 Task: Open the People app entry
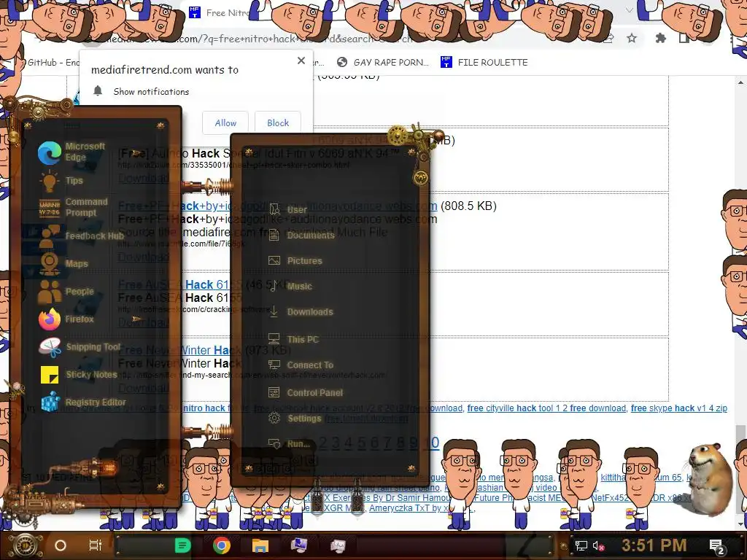[66, 292]
